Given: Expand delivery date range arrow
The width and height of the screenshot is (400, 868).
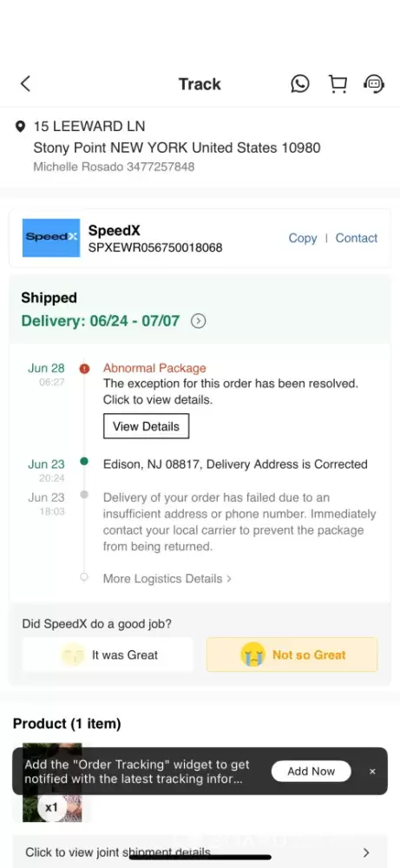Looking at the screenshot, I should coord(199,321).
